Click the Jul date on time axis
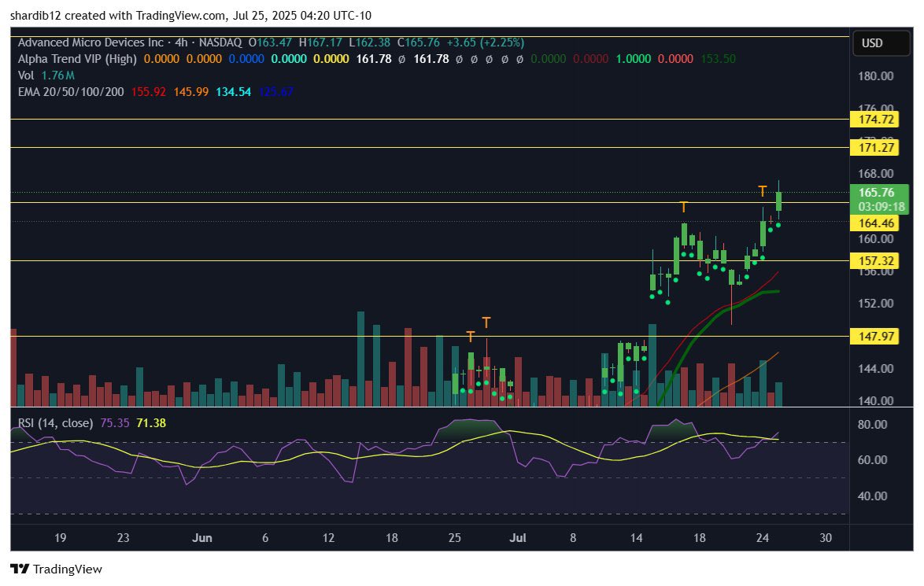This screenshot has width=924, height=586. click(x=517, y=538)
